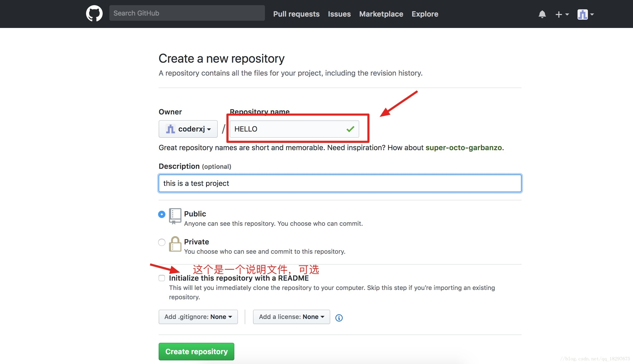Image resolution: width=633 pixels, height=364 pixels.
Task: Expand the coderxj owner dropdown
Action: (188, 129)
